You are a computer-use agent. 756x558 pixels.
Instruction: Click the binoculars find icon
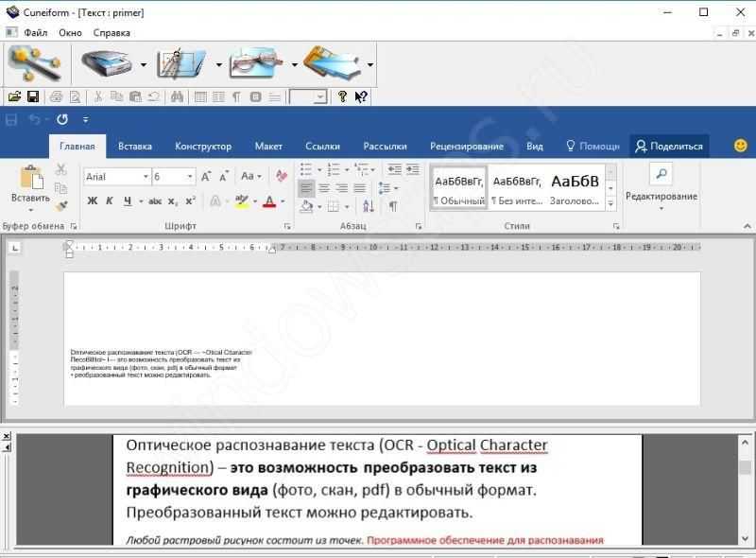coord(177,96)
